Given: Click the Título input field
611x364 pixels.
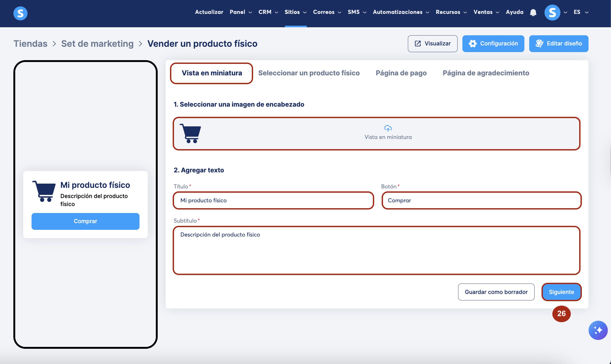Looking at the screenshot, I should click(x=273, y=200).
